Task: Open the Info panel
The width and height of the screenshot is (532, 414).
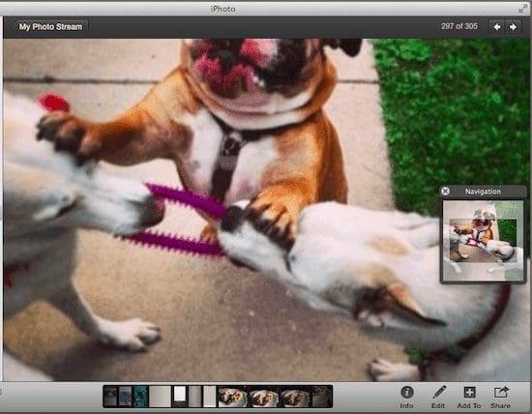Action: coord(407,397)
